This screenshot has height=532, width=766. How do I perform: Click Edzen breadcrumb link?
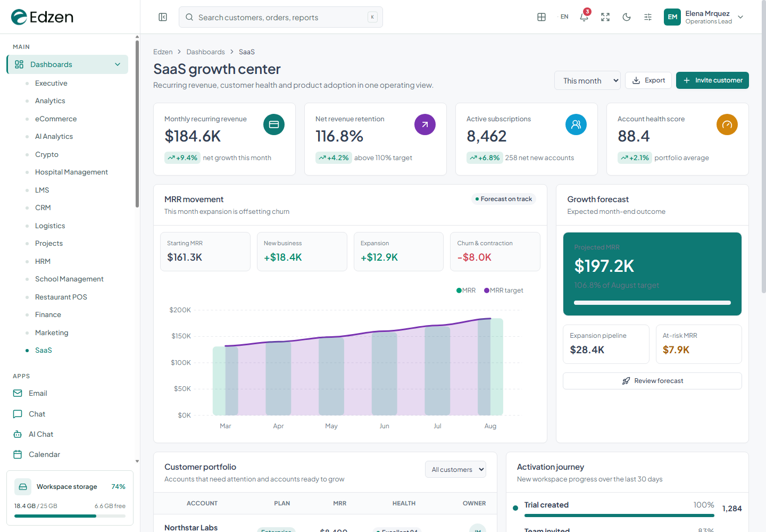pyautogui.click(x=163, y=52)
